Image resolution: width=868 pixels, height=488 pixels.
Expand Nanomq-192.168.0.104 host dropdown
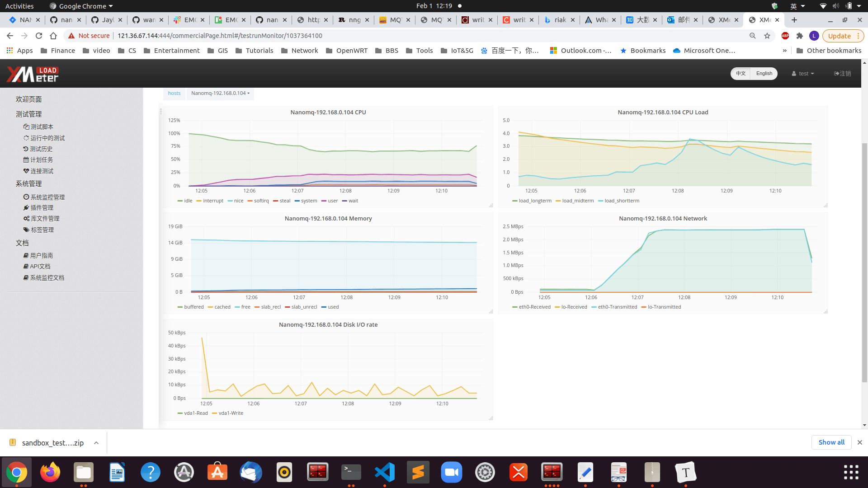(x=220, y=94)
